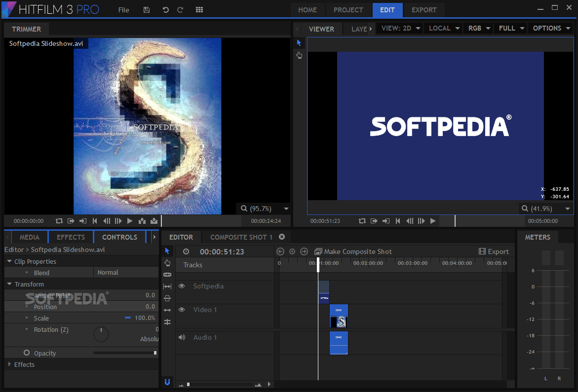
Task: Play the clip in the Trimmer
Action: [x=130, y=221]
